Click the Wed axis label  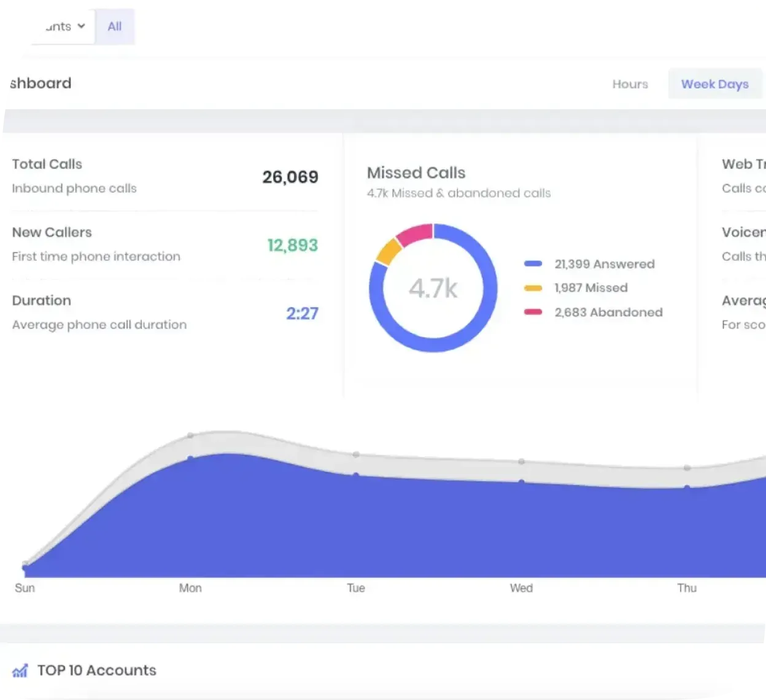click(521, 588)
